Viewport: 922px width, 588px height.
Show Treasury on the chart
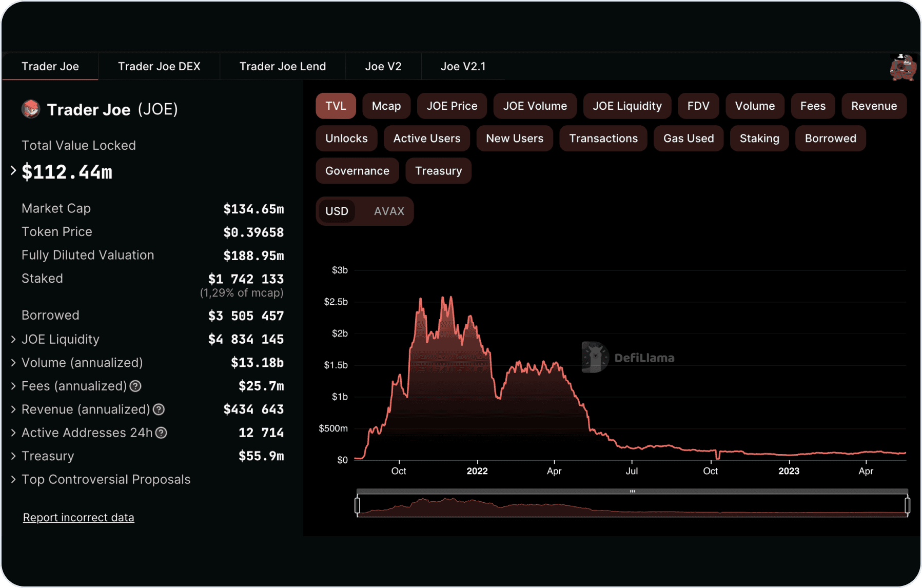[x=439, y=171]
